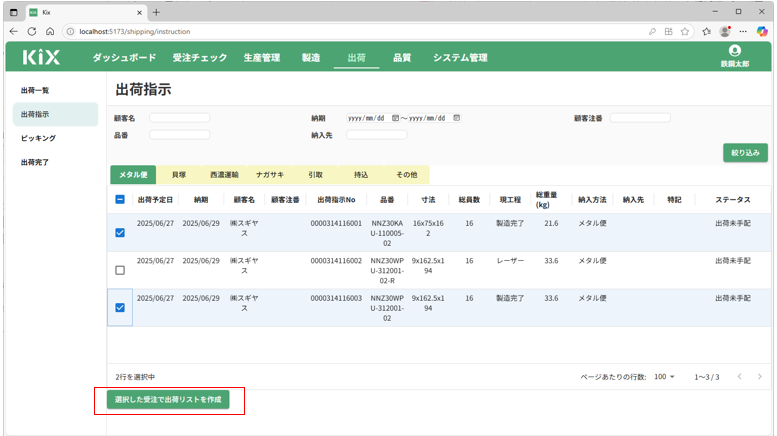Click the 絞り込み filter button
777x436 pixels.
point(745,153)
